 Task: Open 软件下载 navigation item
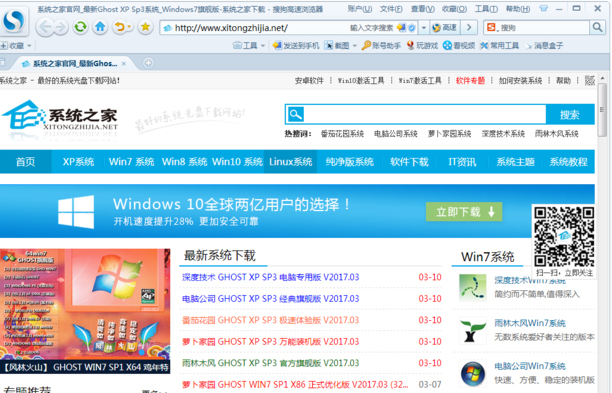[x=409, y=162]
